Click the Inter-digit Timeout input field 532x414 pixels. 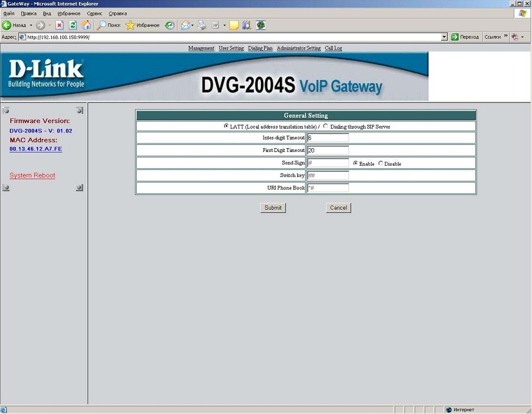click(328, 138)
